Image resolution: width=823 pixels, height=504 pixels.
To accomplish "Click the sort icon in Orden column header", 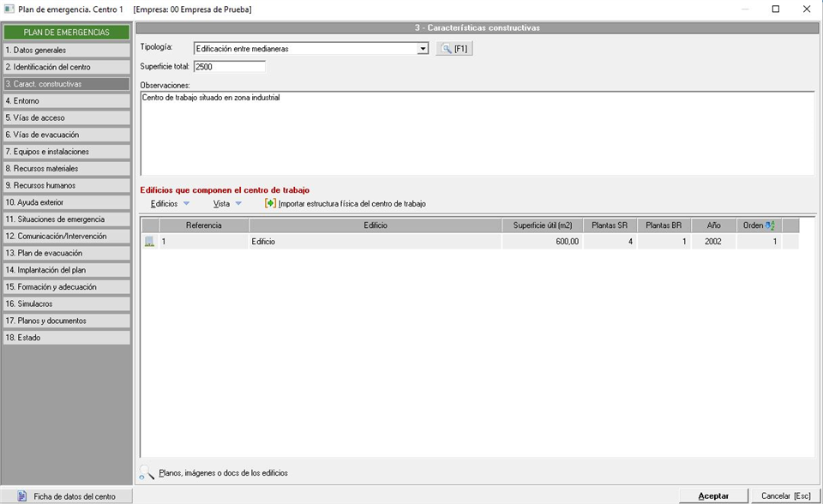I will [770, 225].
